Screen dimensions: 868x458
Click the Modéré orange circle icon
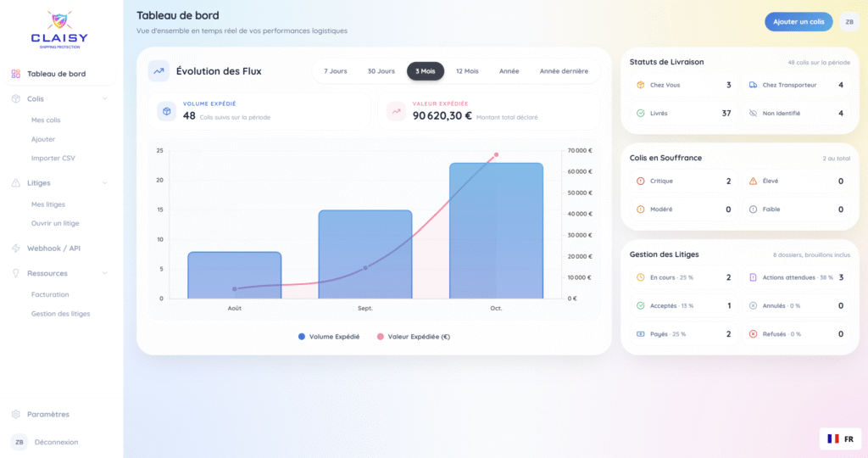click(641, 209)
